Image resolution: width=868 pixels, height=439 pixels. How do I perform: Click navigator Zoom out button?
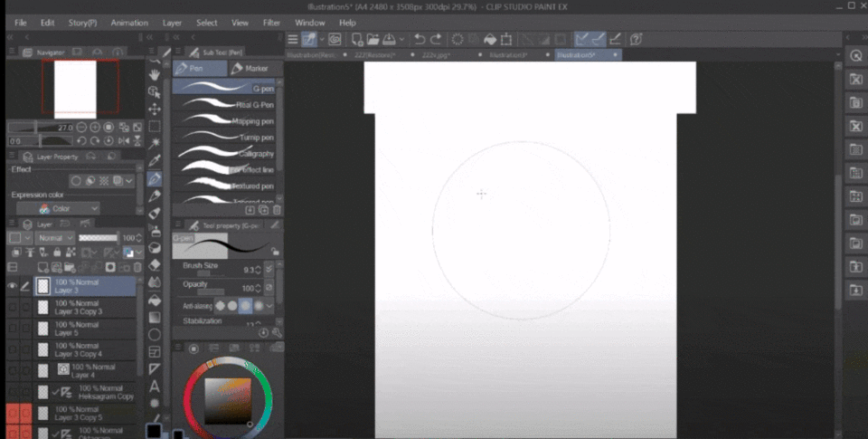tap(81, 128)
